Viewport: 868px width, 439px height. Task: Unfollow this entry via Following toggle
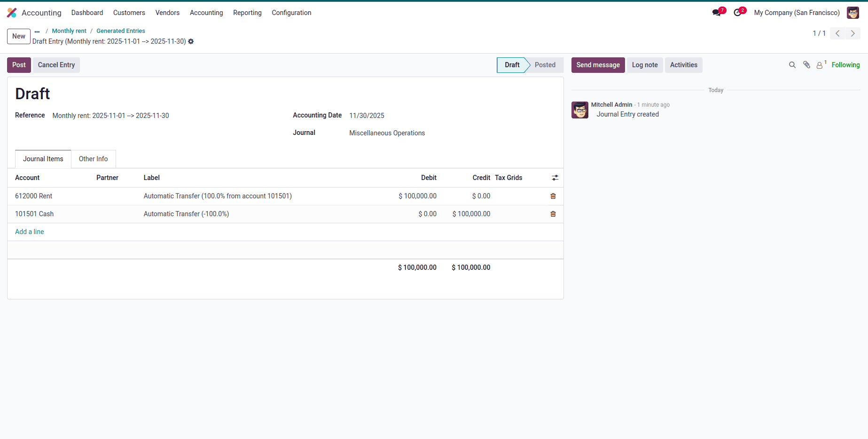[845, 65]
